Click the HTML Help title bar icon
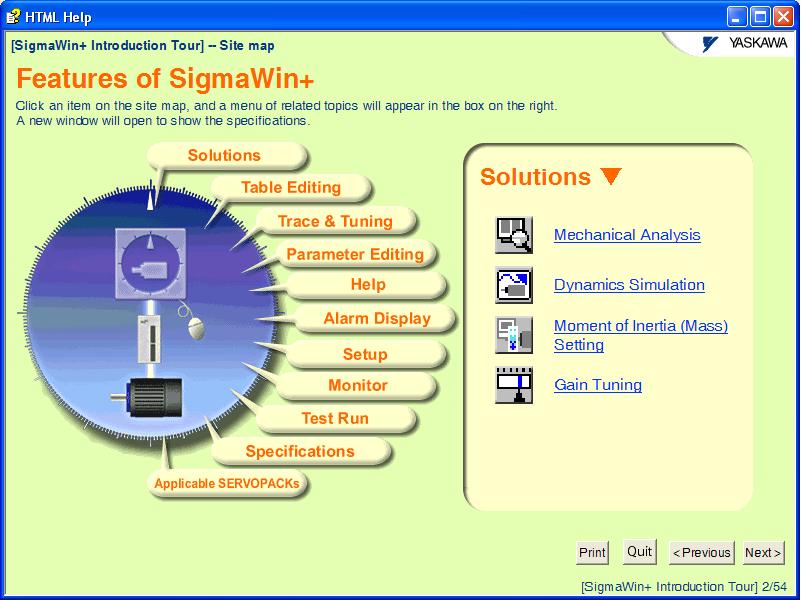Viewport: 803px width, 600px height. click(13, 16)
